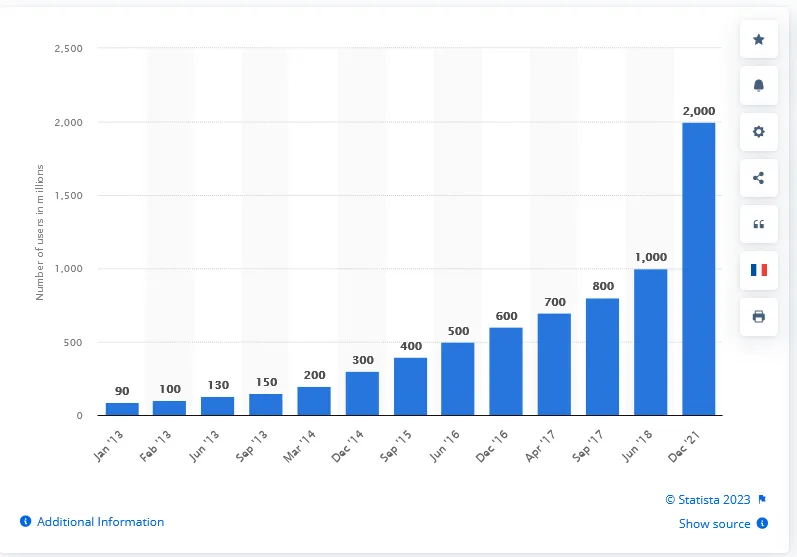This screenshot has height=557, width=797.
Task: Click the Dec '16 bar
Action: coord(506,372)
